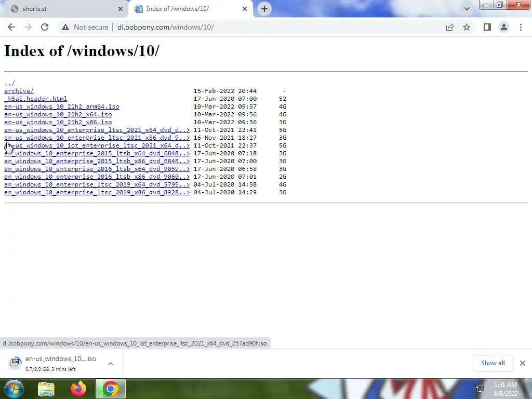This screenshot has height=399, width=532.
Task: Download enterprise ltsc 2021 x64 ISO link
Action: click(97, 130)
